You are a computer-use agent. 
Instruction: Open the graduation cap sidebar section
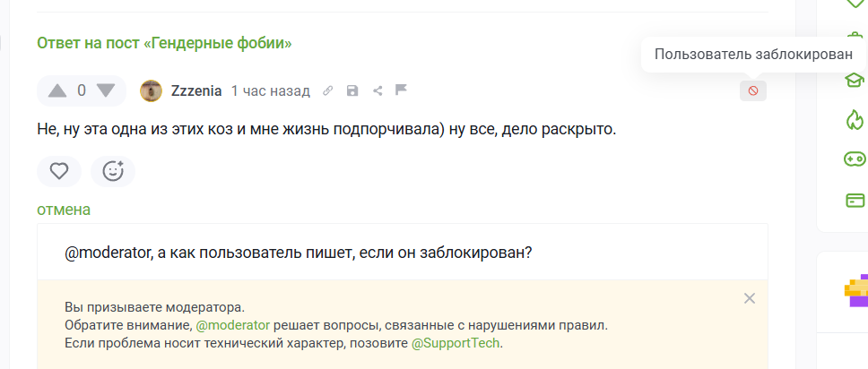click(x=855, y=79)
